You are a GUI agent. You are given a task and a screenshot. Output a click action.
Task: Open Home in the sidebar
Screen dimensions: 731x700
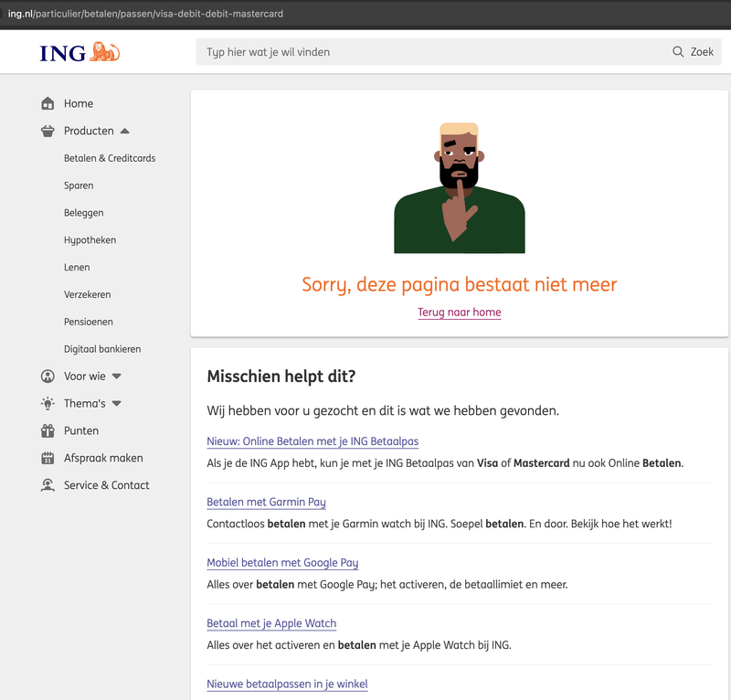pyautogui.click(x=79, y=103)
